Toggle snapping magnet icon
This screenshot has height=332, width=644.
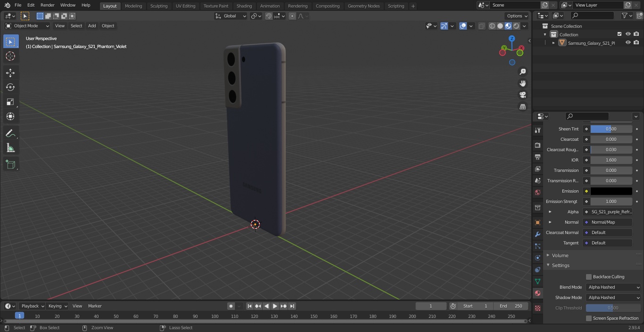(268, 16)
